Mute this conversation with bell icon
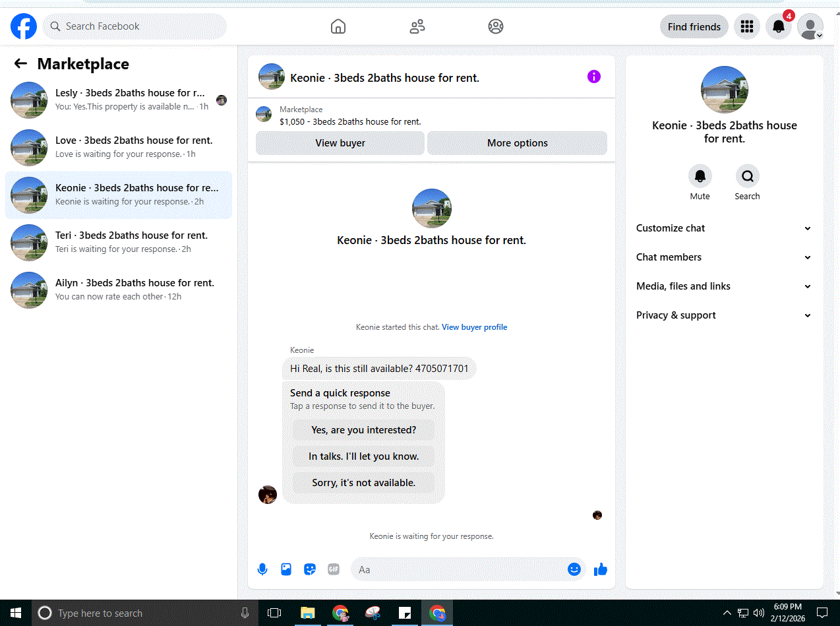This screenshot has width=840, height=626. point(700,176)
